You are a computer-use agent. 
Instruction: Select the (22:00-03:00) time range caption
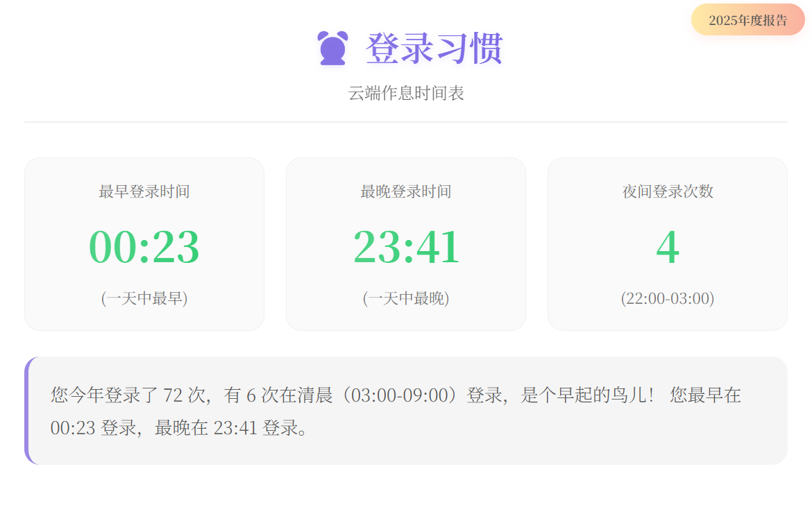tap(668, 298)
